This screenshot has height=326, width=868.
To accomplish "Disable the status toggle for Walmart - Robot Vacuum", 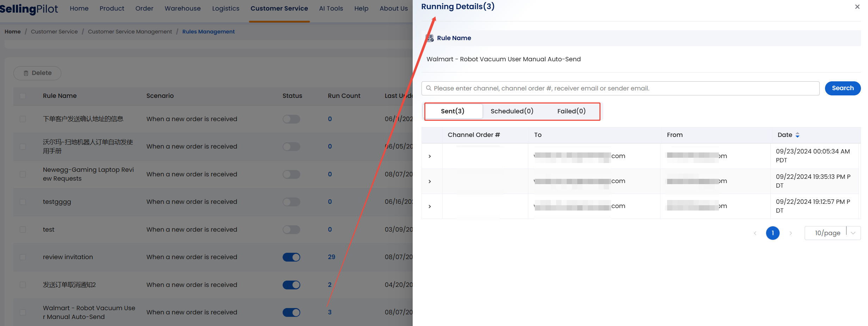I will pos(291,312).
